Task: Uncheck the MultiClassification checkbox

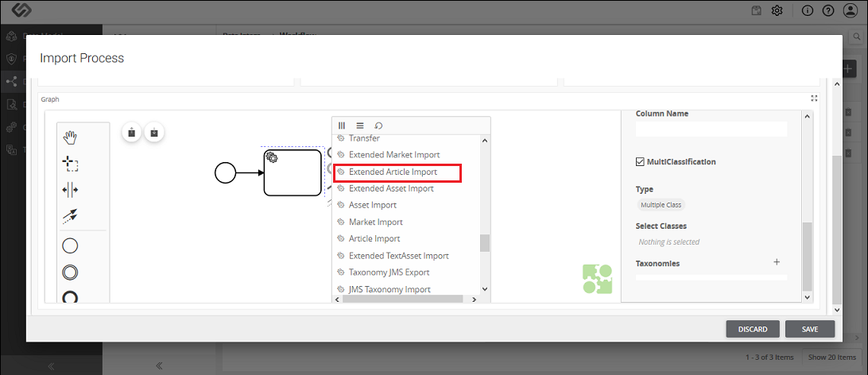Action: click(x=641, y=162)
